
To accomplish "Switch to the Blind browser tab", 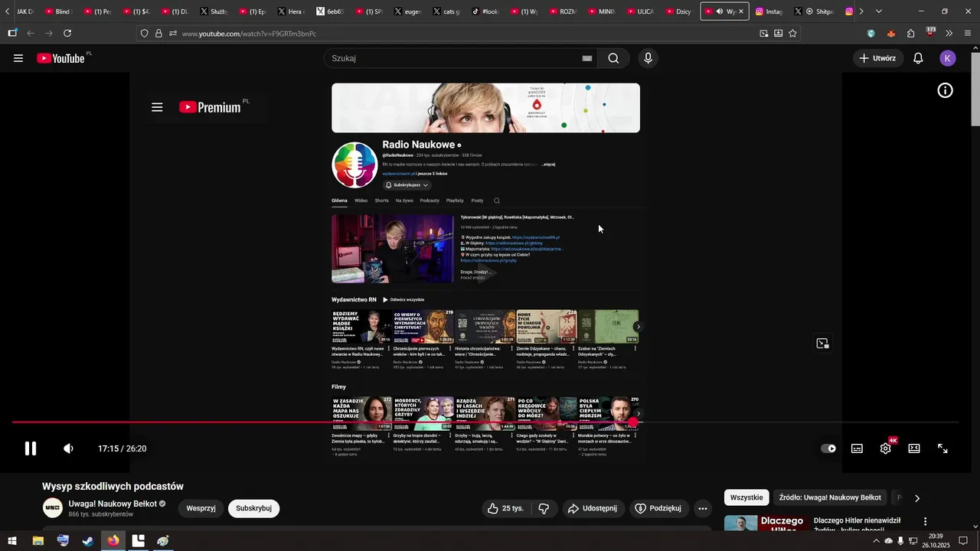I will coord(58,11).
